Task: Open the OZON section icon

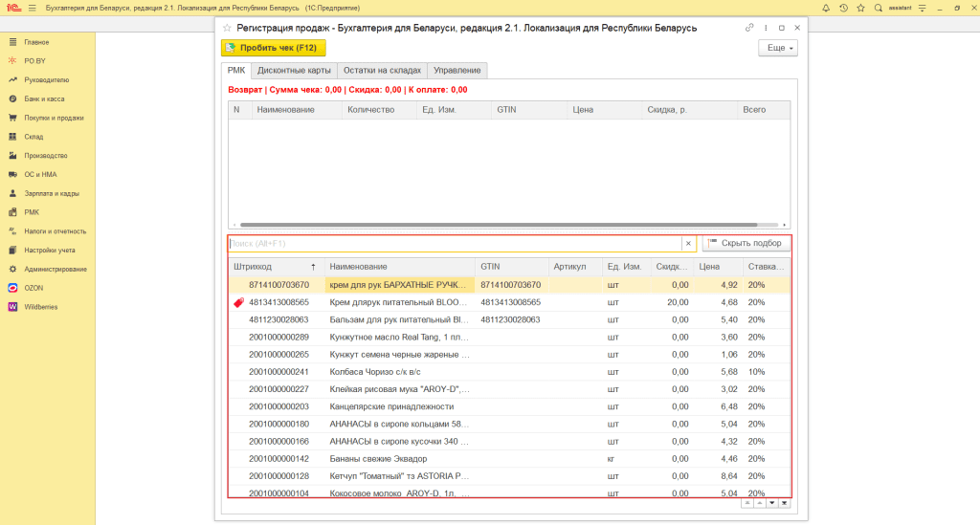Action: click(x=12, y=287)
